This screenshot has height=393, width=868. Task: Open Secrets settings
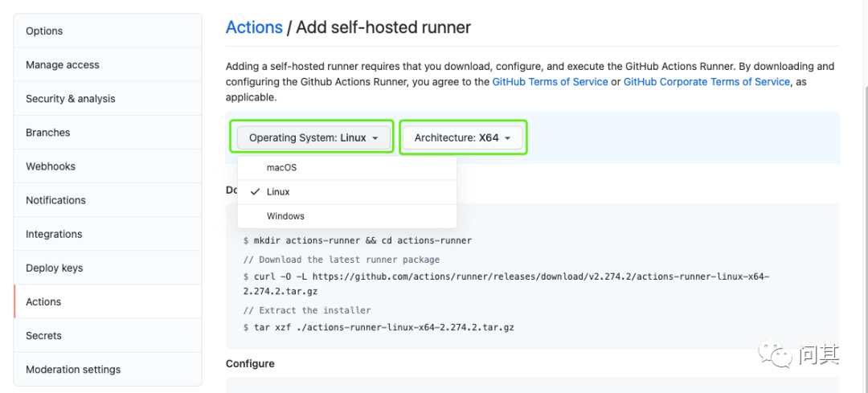coord(108,335)
